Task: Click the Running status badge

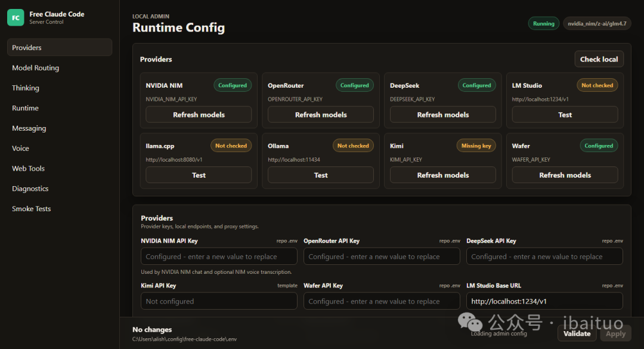Action: [543, 23]
